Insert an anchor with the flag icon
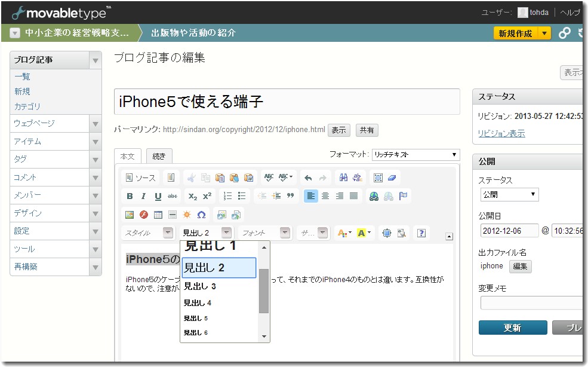 point(403,196)
